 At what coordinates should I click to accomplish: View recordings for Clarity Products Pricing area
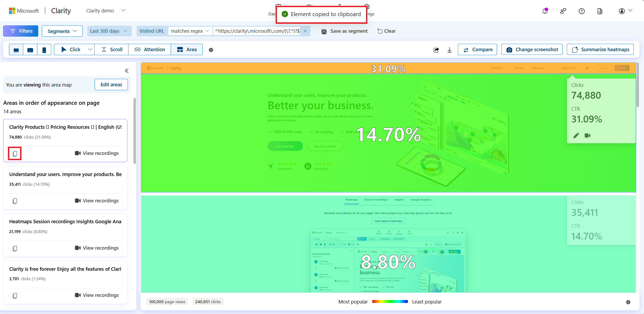97,153
